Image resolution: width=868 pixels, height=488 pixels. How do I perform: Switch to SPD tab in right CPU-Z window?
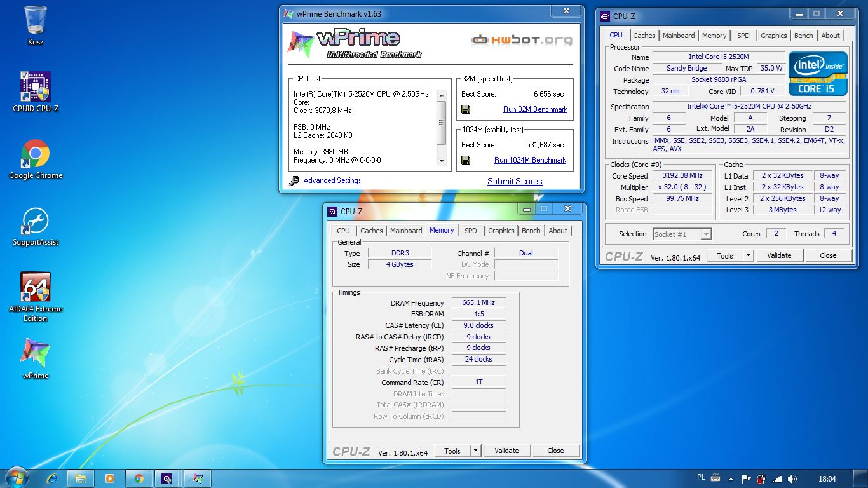[x=743, y=36]
